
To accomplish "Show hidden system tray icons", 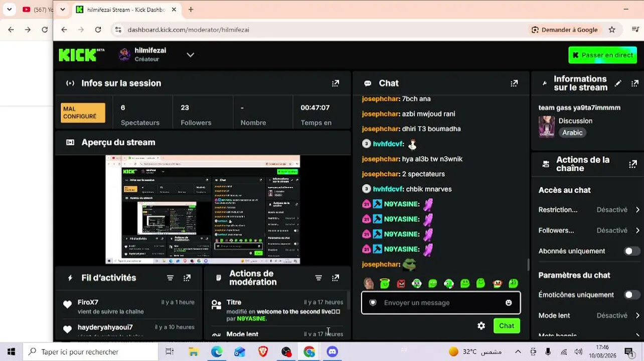I will point(518,352).
